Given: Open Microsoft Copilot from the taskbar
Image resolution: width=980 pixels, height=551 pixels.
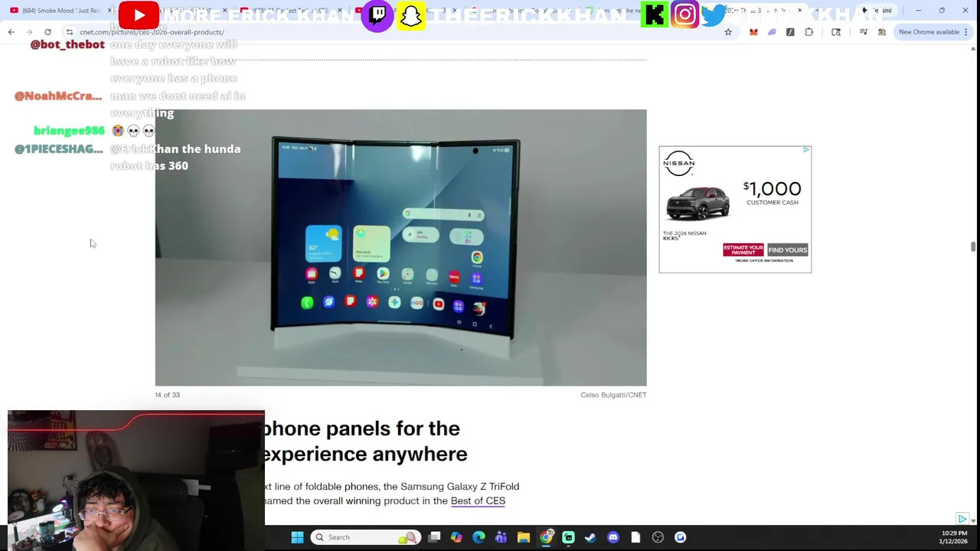Looking at the screenshot, I should tap(456, 537).
